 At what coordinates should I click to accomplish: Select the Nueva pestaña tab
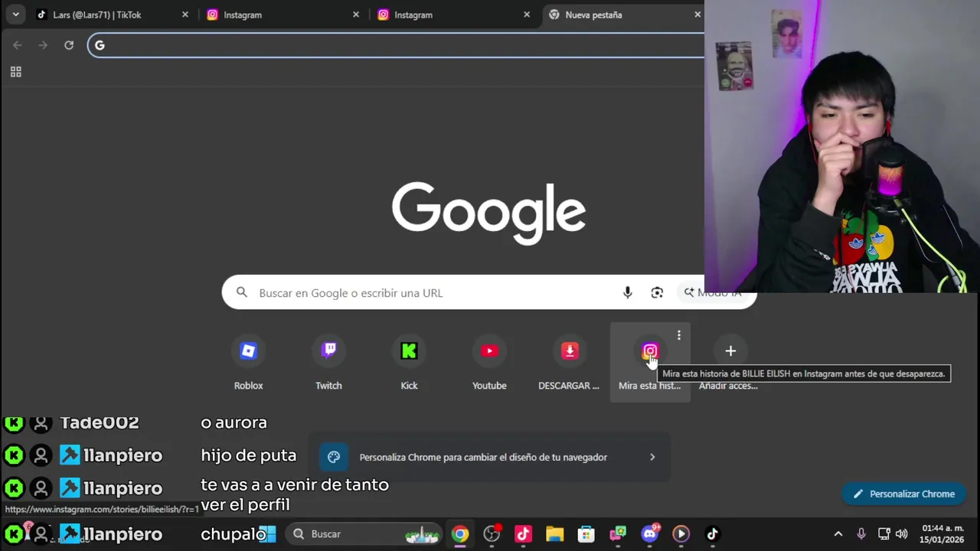coord(622,15)
